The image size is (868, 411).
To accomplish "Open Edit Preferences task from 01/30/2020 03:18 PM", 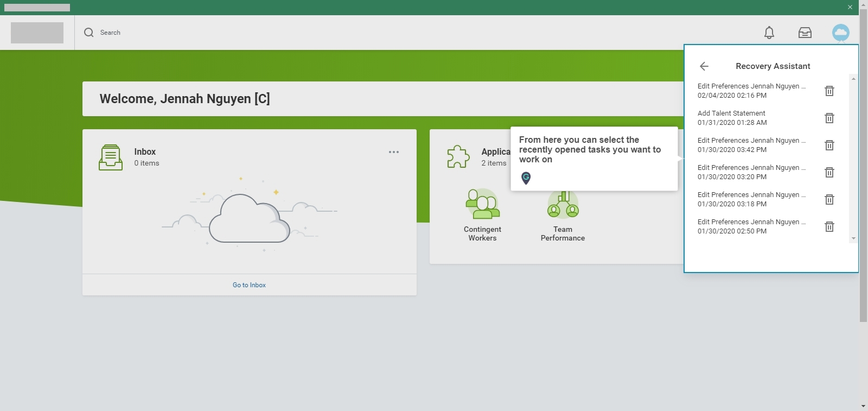I will [x=751, y=199].
